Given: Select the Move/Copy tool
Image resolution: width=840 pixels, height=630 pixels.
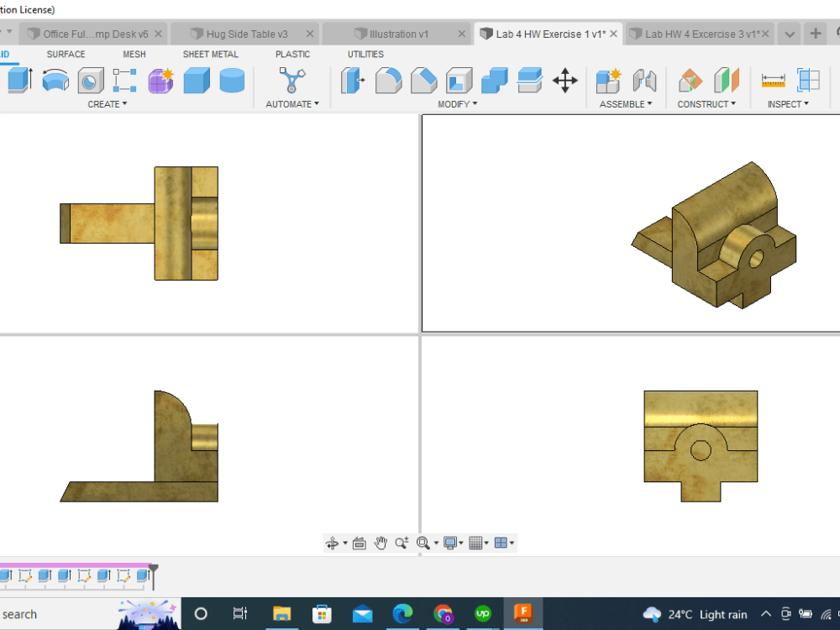Looking at the screenshot, I should point(565,81).
